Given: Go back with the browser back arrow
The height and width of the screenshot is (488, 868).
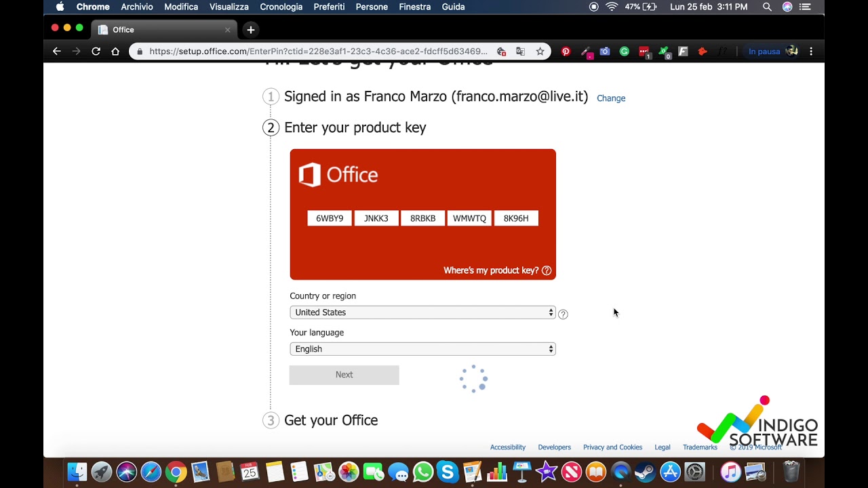Looking at the screenshot, I should [57, 52].
